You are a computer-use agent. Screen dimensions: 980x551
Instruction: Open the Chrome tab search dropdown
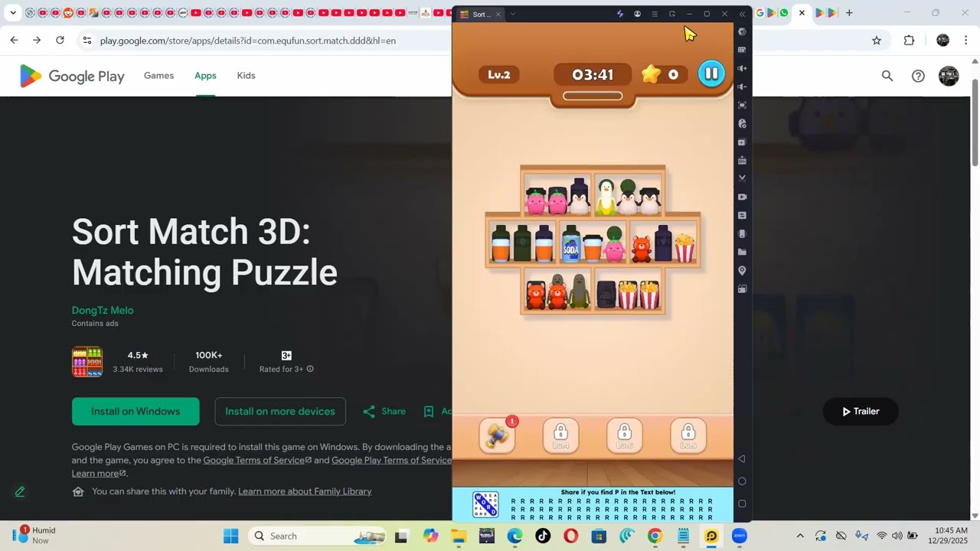tap(13, 12)
